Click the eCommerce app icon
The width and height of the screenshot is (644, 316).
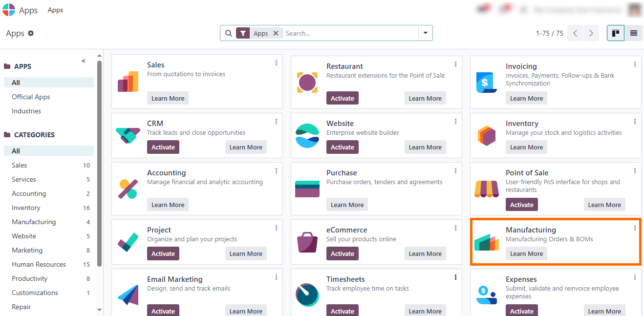point(307,242)
